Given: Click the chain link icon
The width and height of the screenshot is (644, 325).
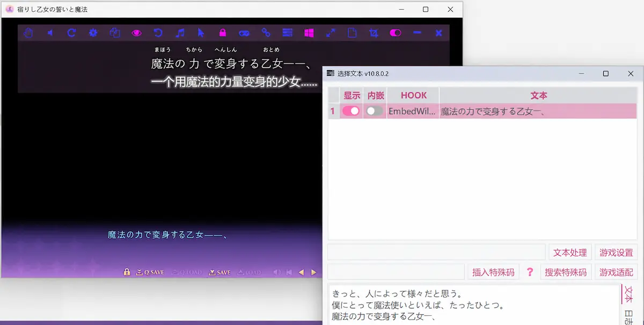Looking at the screenshot, I should click(x=266, y=33).
